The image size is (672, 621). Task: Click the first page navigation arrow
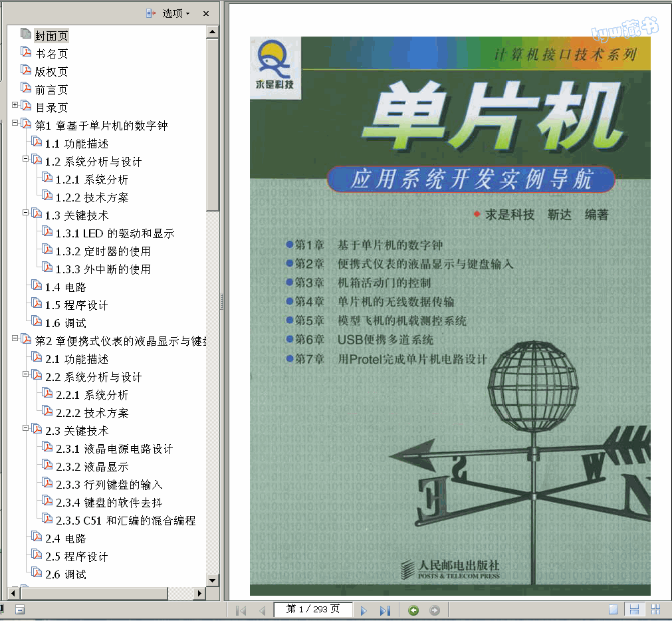click(x=241, y=610)
